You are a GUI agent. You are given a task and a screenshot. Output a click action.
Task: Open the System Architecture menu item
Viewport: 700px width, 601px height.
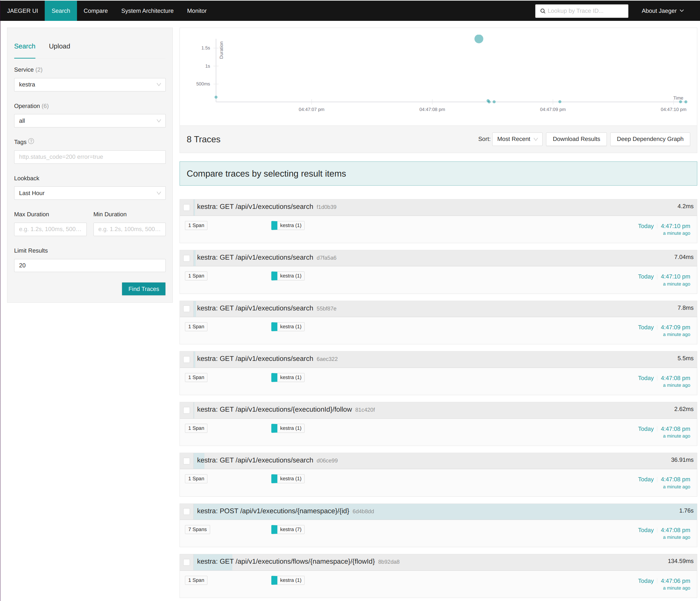tap(147, 11)
